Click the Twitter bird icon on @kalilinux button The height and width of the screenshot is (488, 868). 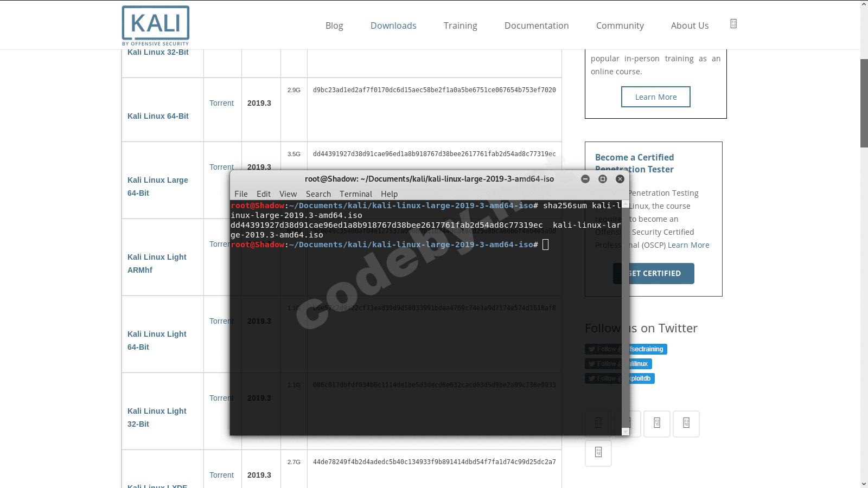[x=591, y=363]
